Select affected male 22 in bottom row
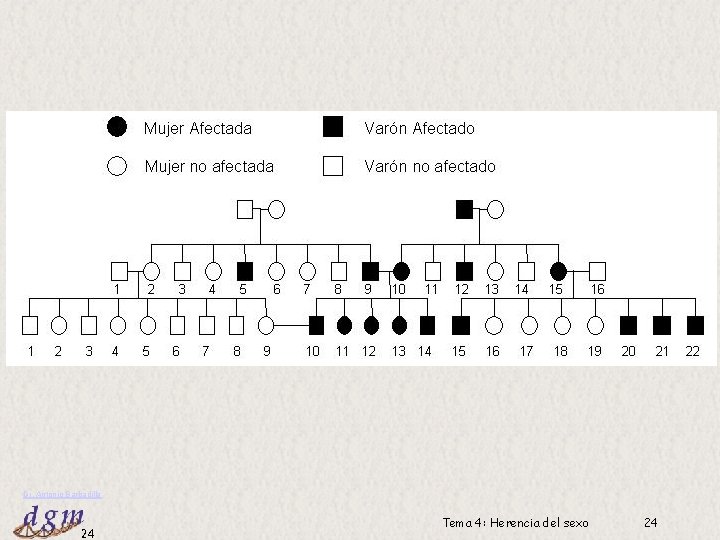 point(695,325)
